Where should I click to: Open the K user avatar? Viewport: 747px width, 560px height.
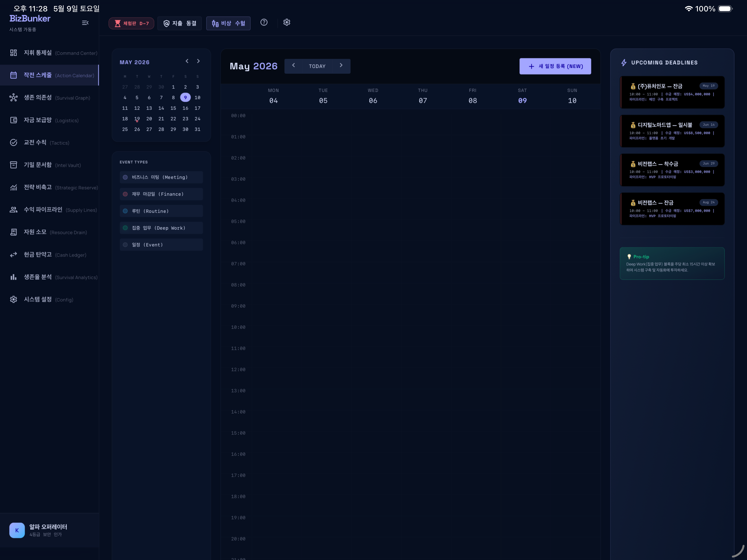click(x=17, y=530)
